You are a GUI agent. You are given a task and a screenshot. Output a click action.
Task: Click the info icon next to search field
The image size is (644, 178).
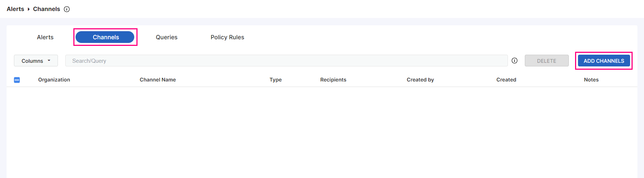point(515,61)
